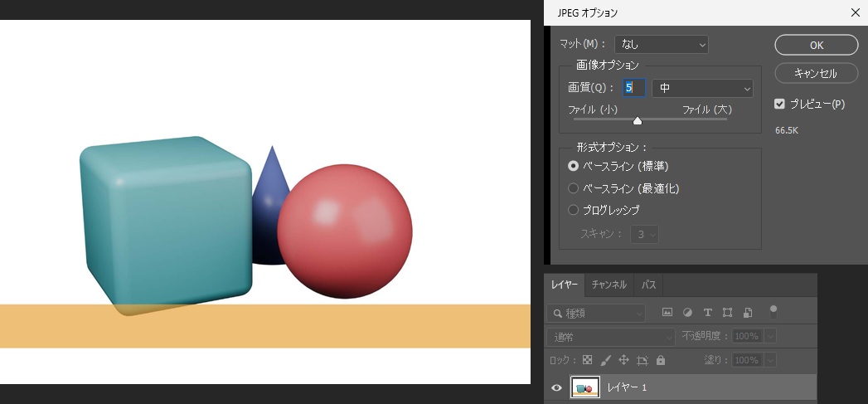The image size is (868, 404).
Task: Select the レイヤー 1 thumbnail
Action: pos(585,388)
